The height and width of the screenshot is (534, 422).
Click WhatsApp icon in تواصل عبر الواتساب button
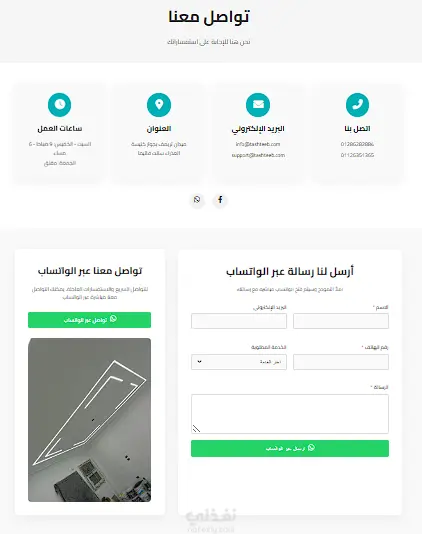click(113, 319)
